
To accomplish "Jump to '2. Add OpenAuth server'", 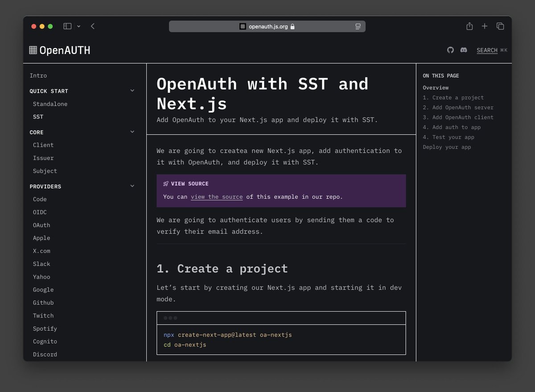I will click(x=458, y=107).
